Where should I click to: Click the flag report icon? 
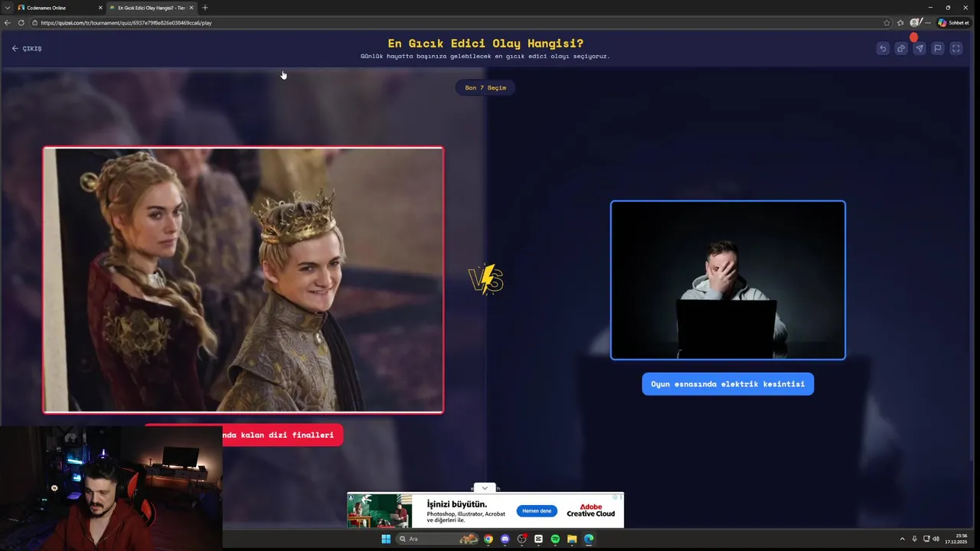(x=938, y=48)
